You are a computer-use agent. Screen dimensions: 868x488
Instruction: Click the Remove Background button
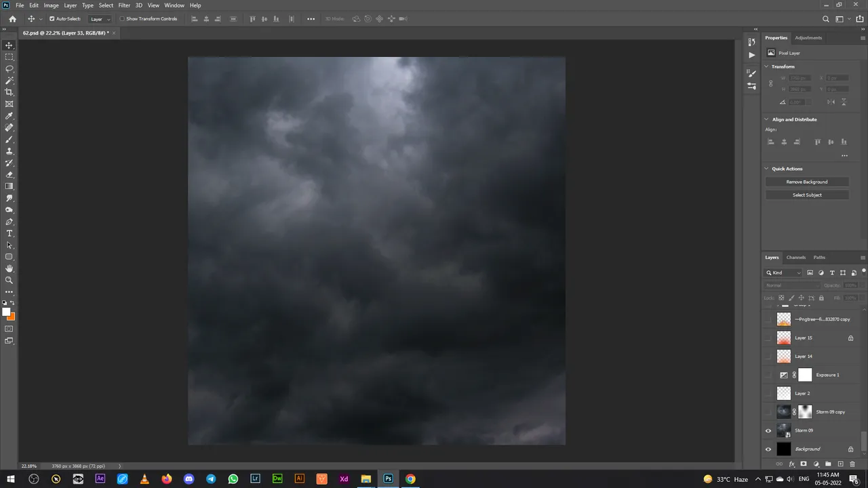807,182
